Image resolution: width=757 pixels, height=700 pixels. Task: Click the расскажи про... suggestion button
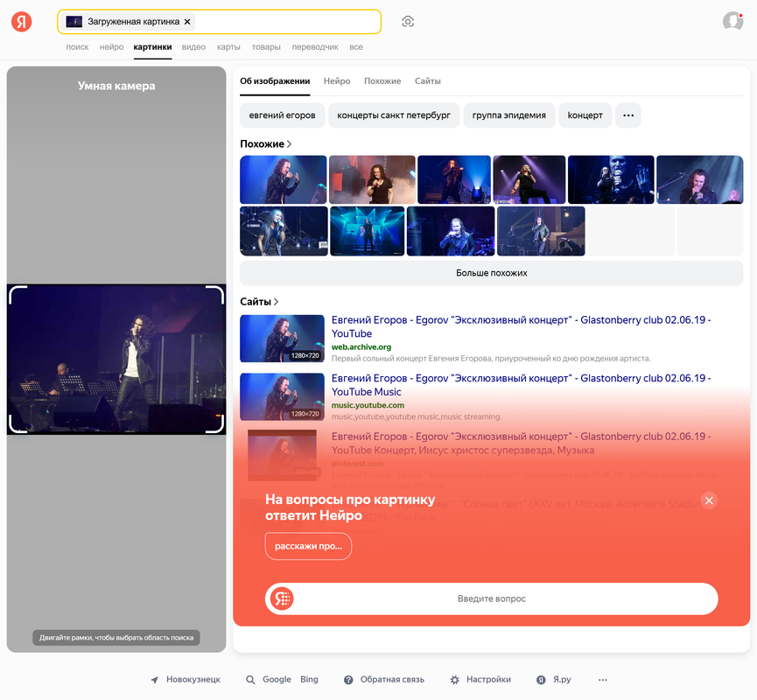tap(308, 547)
